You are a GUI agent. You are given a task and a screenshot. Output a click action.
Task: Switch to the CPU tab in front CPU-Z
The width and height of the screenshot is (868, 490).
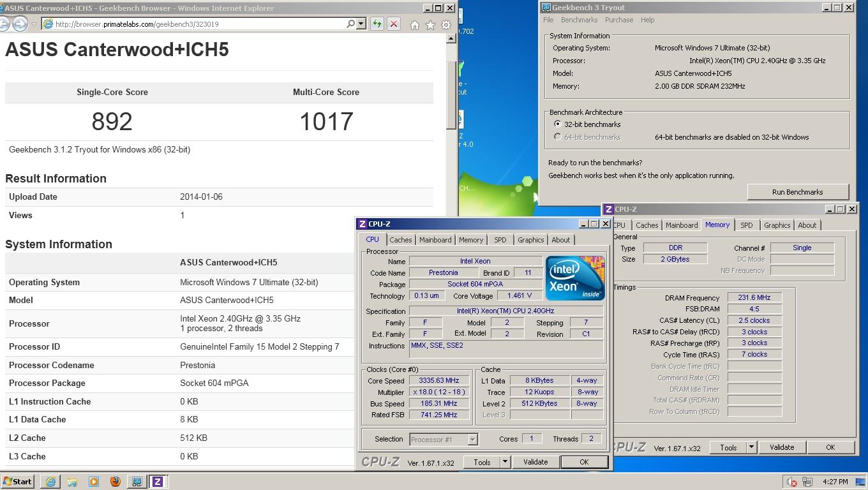[x=372, y=239]
